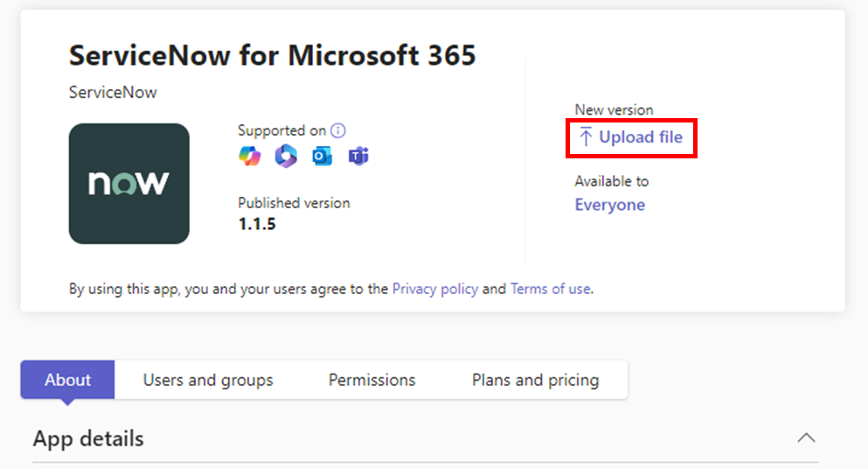Click the ServiceNow 'now' app logo
Image resolution: width=868 pixels, height=469 pixels.
[129, 184]
